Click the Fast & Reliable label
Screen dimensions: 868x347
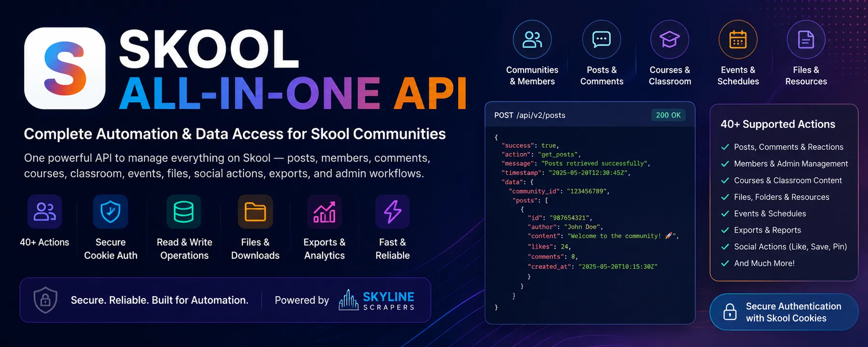coord(393,249)
